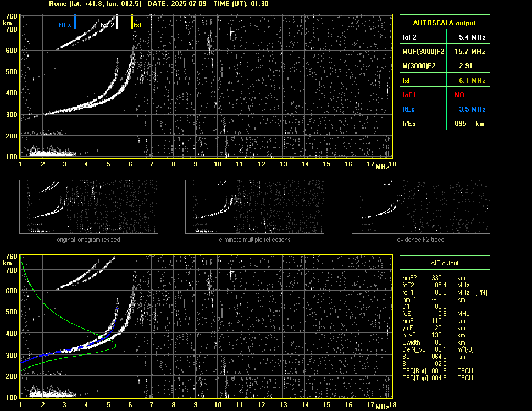The height and width of the screenshot is (411, 532).
Task: Click the M(3000)F2 label
Action: pos(419,66)
